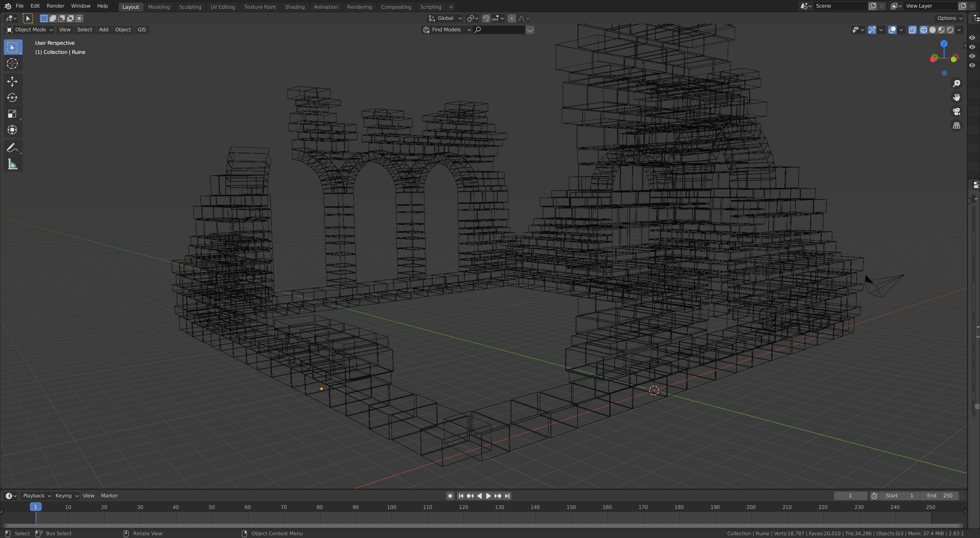Open the Render menu
This screenshot has width=980, height=538.
click(56, 6)
